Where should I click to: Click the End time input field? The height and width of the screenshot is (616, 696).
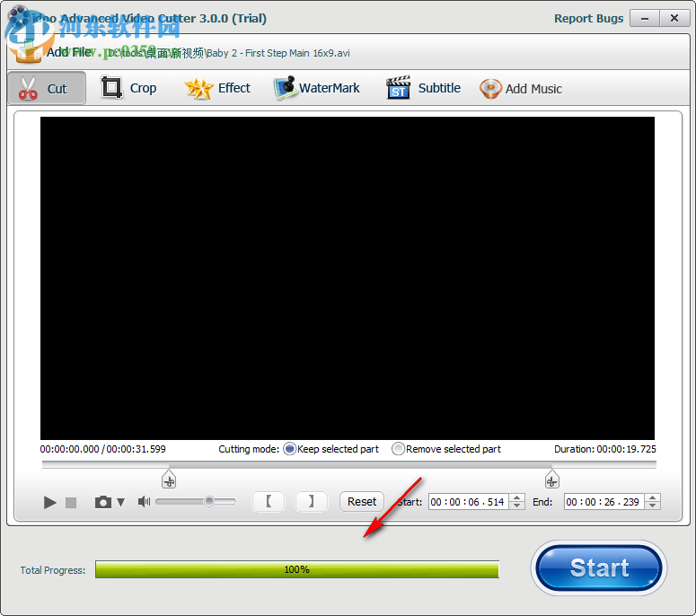click(603, 502)
